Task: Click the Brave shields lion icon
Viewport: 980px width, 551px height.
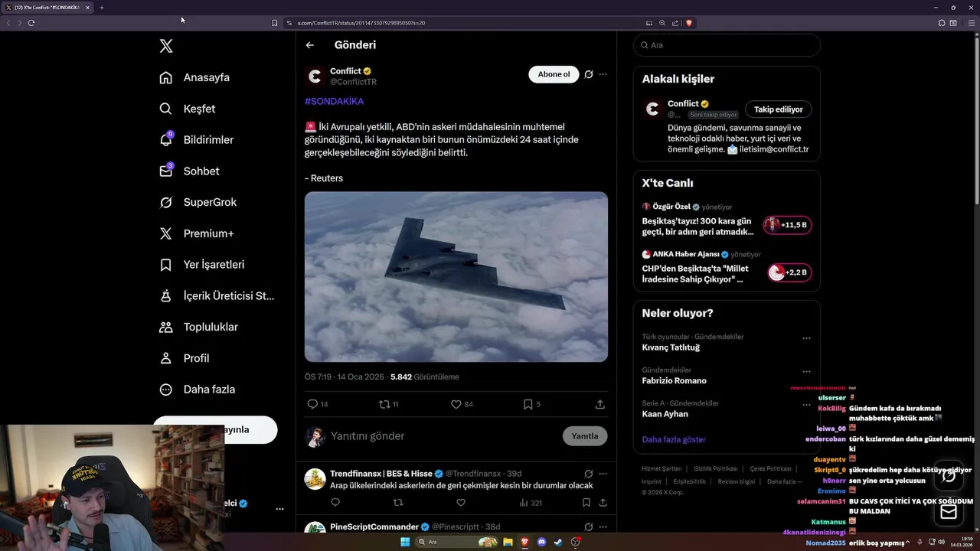Action: pyautogui.click(x=689, y=23)
